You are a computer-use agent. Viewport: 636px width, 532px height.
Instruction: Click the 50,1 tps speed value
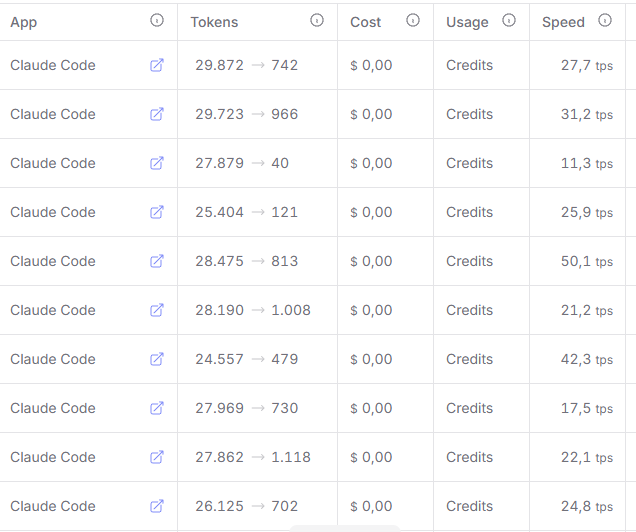click(x=587, y=262)
